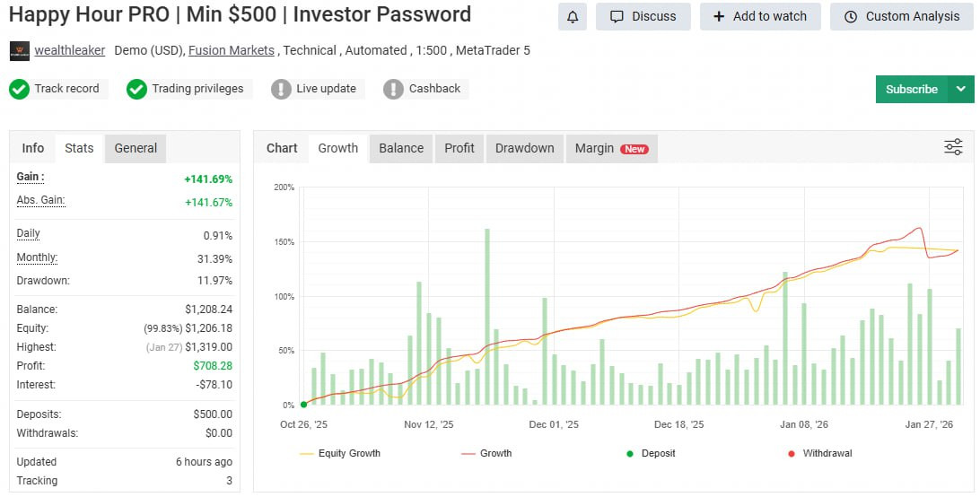The width and height of the screenshot is (980, 497).
Task: Expand the Subscribe dropdown arrow
Action: click(961, 89)
